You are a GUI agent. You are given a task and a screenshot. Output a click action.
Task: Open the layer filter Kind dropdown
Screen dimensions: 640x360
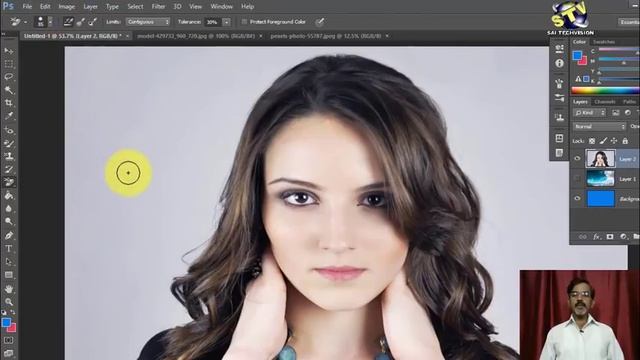click(x=589, y=113)
